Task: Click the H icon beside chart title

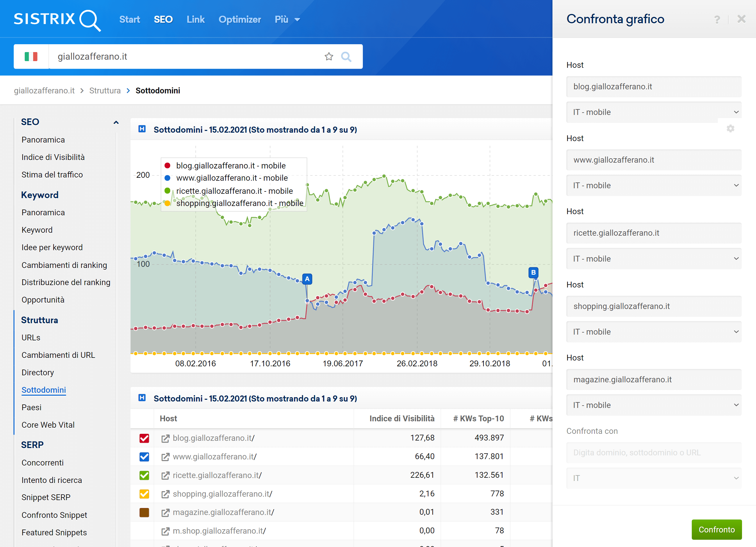Action: coord(142,129)
